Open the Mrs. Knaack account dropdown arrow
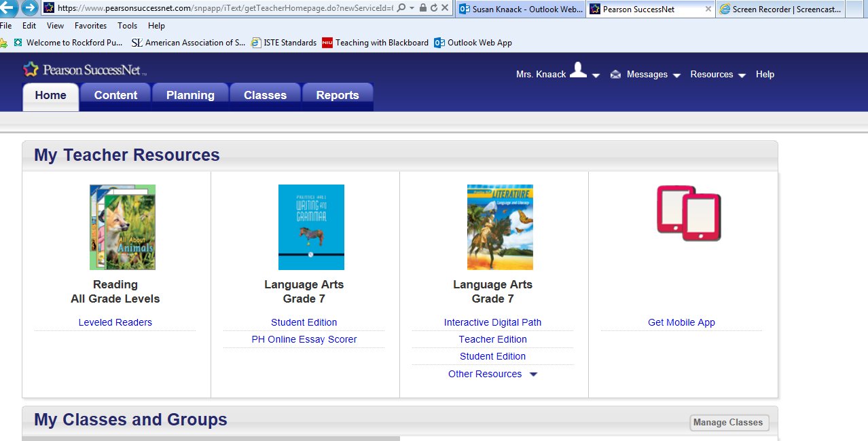868x441 pixels. [596, 75]
